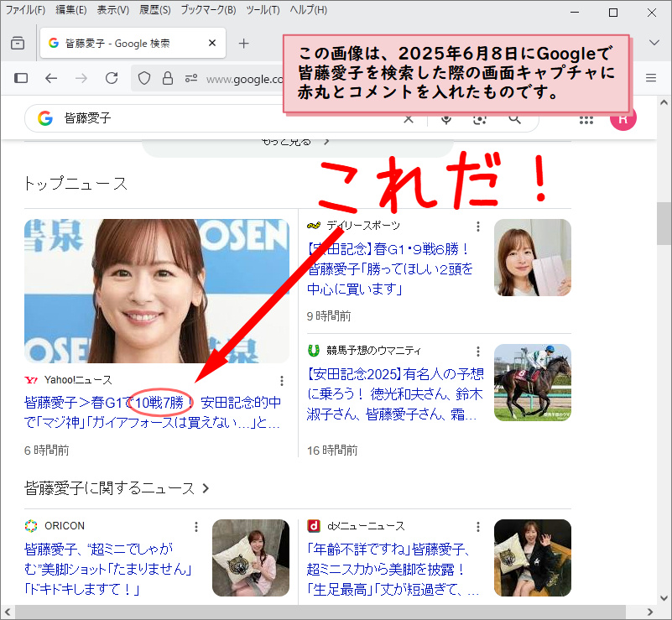This screenshot has height=620, width=672.
Task: Expand the list all tabs chevron
Action: point(654,43)
